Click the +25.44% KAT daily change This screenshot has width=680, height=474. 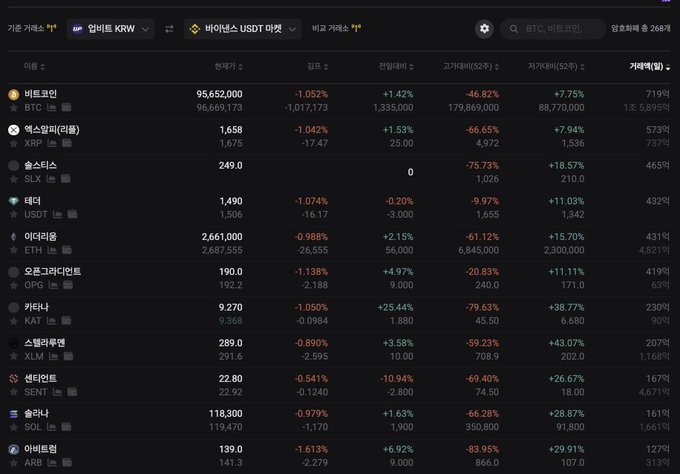pyautogui.click(x=395, y=307)
